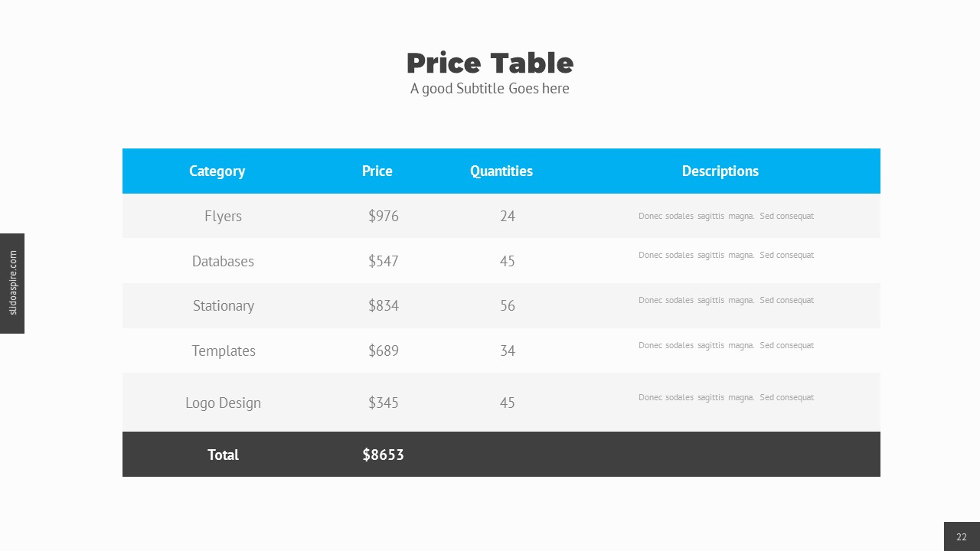Click the Databases category cell
The image size is (980, 551).
pyautogui.click(x=223, y=261)
